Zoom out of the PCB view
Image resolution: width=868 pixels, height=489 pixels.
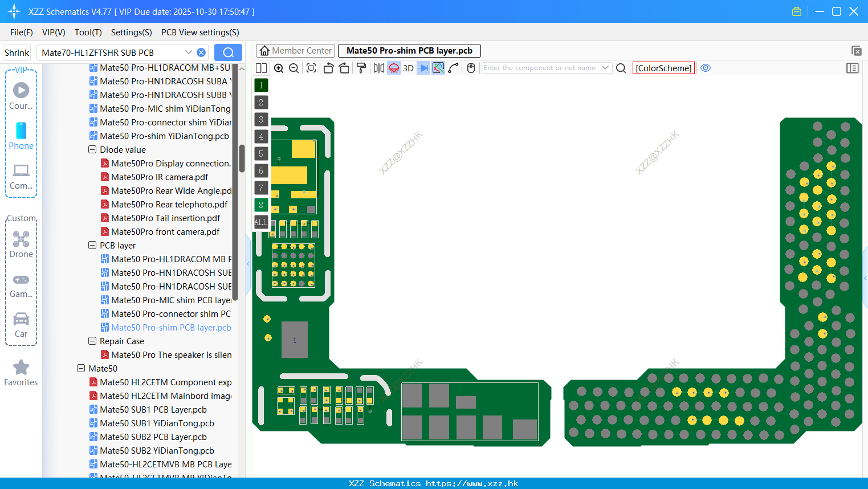tap(294, 68)
